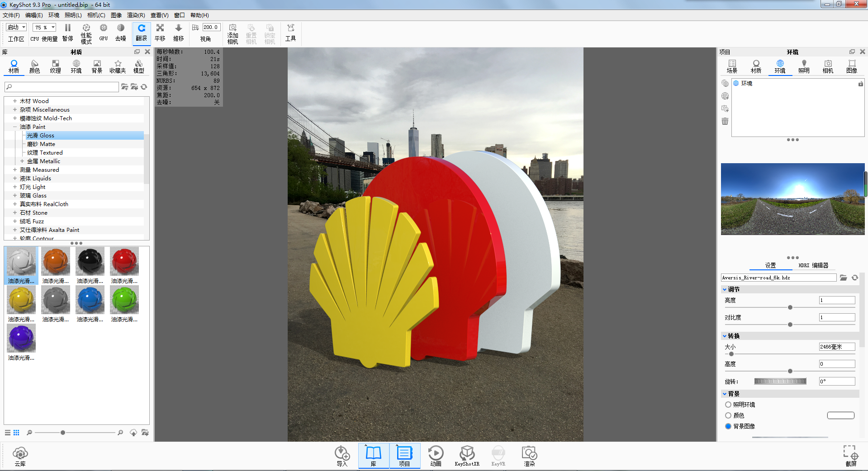Expand the 液体 Liquids folder

[15, 178]
